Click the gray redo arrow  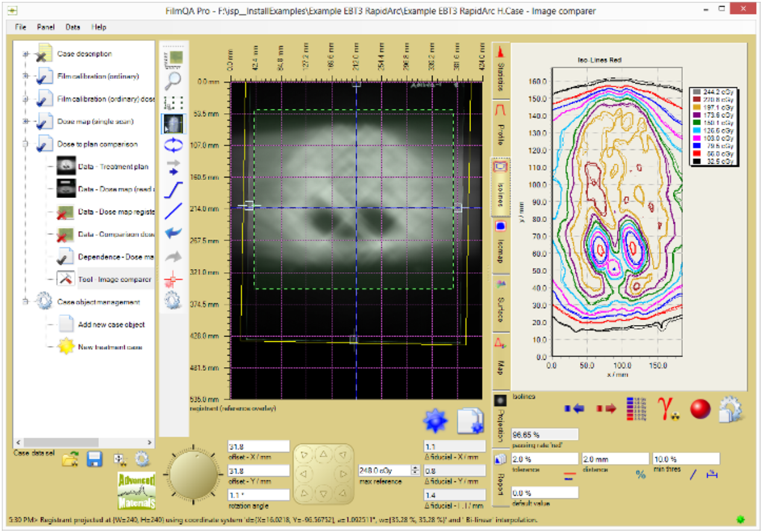point(173,256)
